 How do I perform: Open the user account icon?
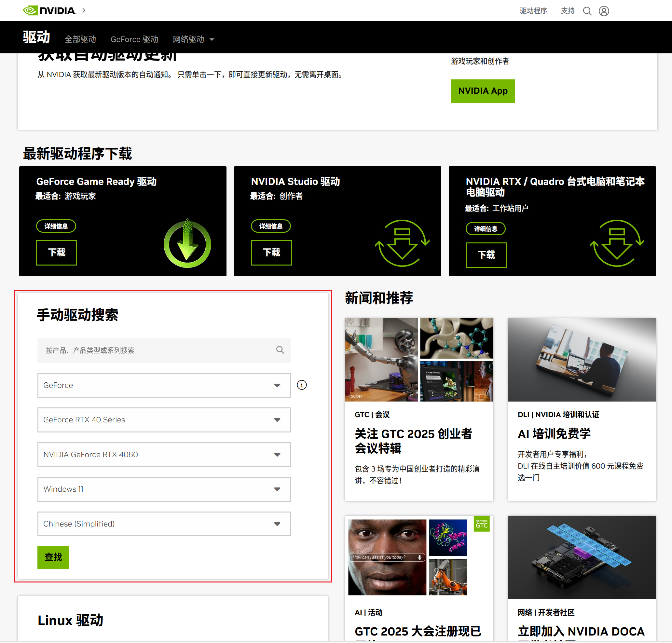pyautogui.click(x=603, y=11)
